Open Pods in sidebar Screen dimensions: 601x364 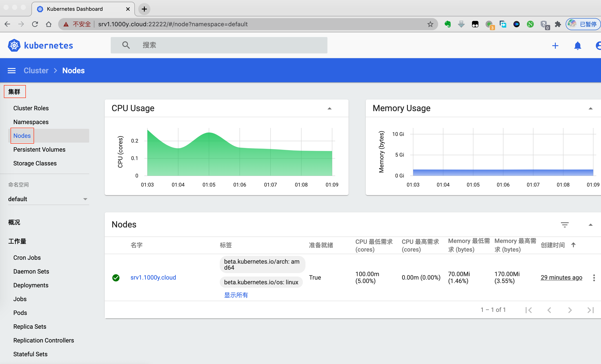pyautogui.click(x=20, y=313)
